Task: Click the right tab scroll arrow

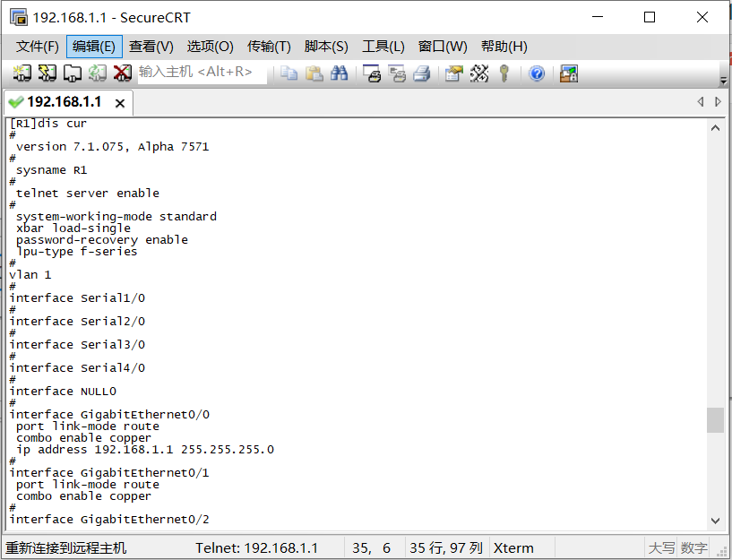Action: 717,102
